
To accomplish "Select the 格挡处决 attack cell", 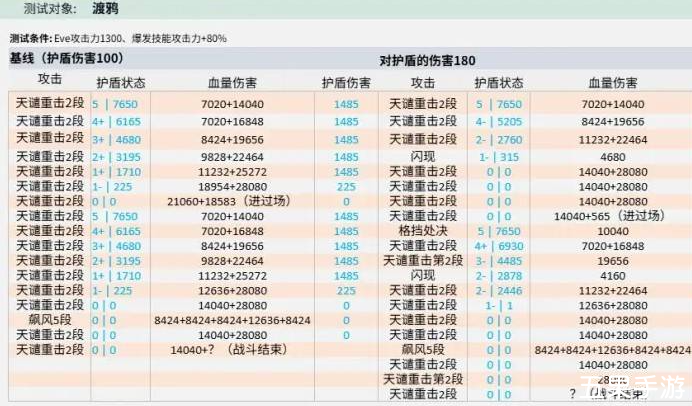I will (x=423, y=231).
